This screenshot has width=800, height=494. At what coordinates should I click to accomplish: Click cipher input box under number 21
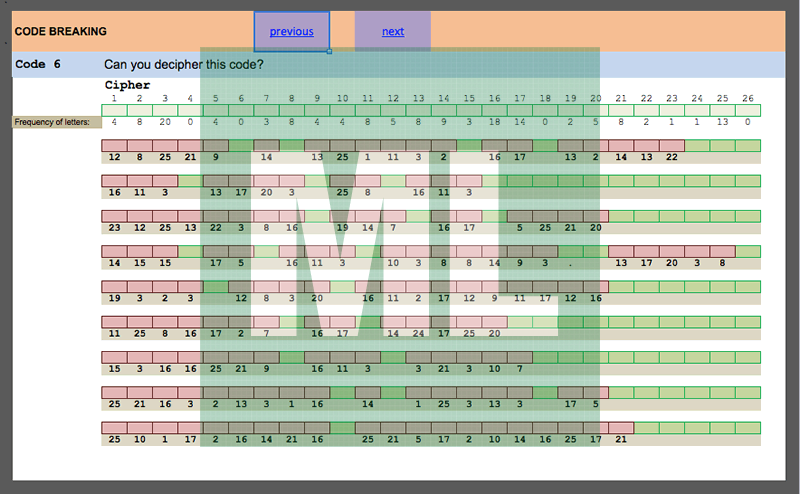click(x=621, y=110)
